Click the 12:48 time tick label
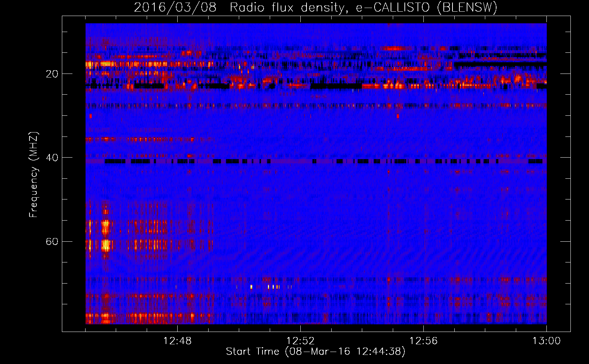The width and height of the screenshot is (589, 364). [177, 341]
